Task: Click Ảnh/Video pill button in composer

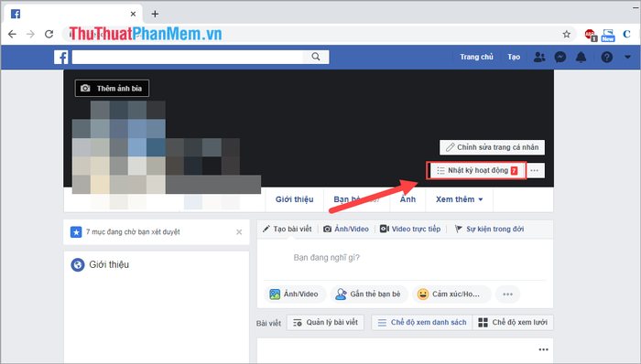Action: click(295, 294)
